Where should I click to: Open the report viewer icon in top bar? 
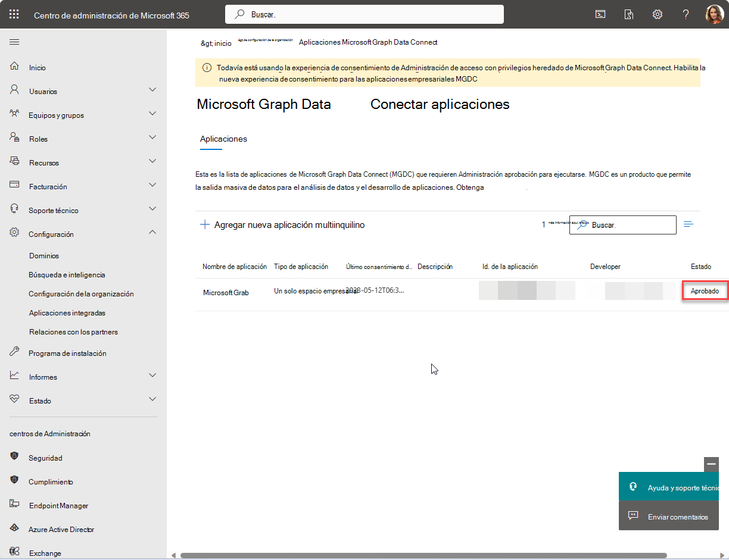point(629,14)
